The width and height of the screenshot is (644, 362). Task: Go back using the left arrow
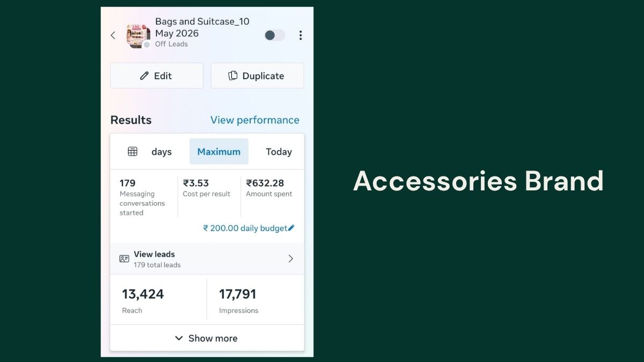(x=113, y=35)
